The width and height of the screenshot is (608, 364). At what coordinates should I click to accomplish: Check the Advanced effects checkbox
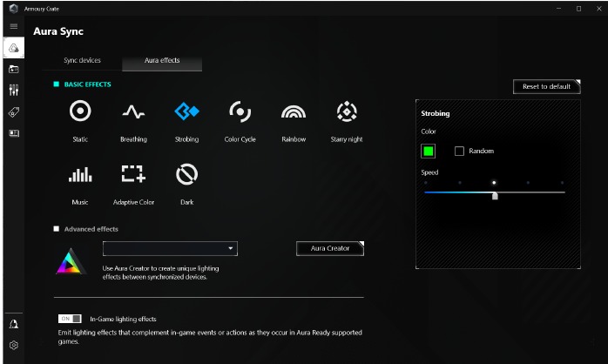click(x=57, y=229)
